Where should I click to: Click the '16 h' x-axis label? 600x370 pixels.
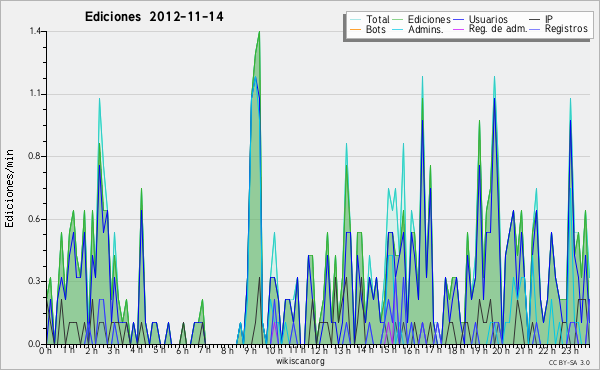click(x=411, y=351)
